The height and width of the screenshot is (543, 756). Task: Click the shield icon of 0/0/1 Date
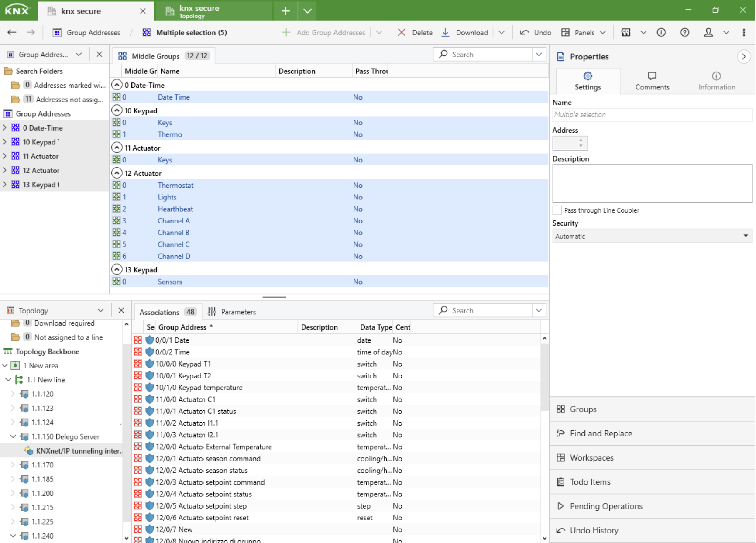pos(150,340)
